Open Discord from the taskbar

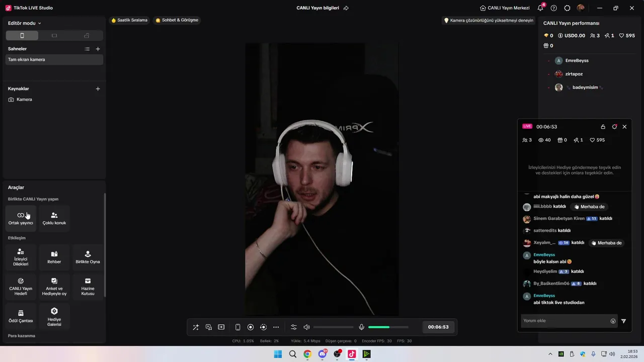click(323, 354)
